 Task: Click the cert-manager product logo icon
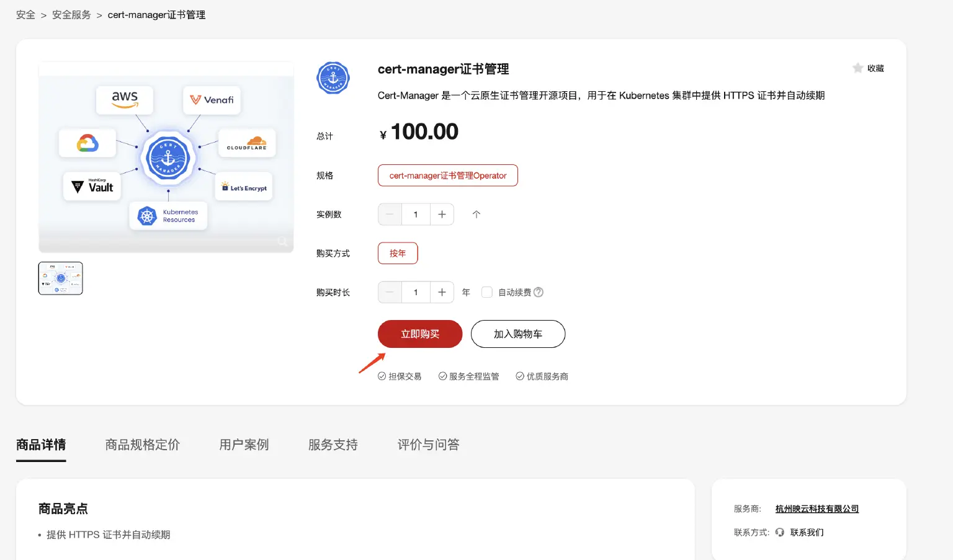[333, 78]
